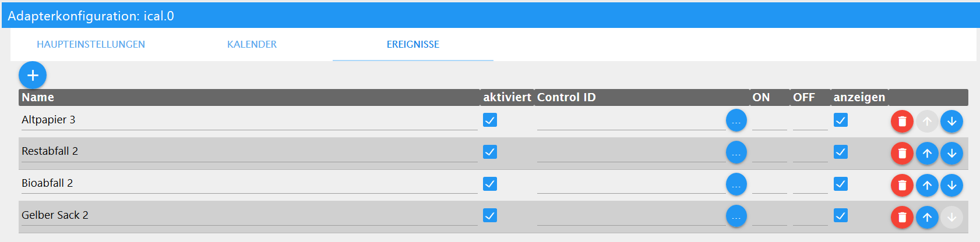The height and width of the screenshot is (242, 980).
Task: Move Restabfall 2 row up
Action: click(x=927, y=154)
